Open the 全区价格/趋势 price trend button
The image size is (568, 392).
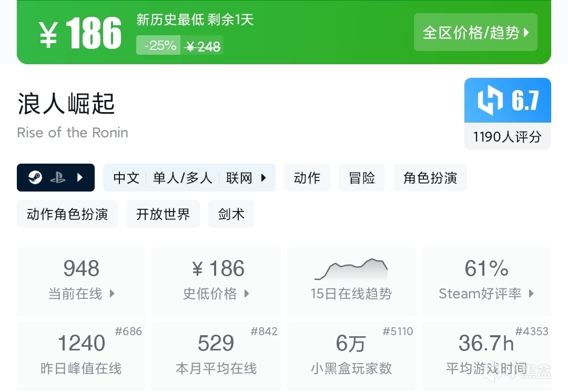click(475, 32)
